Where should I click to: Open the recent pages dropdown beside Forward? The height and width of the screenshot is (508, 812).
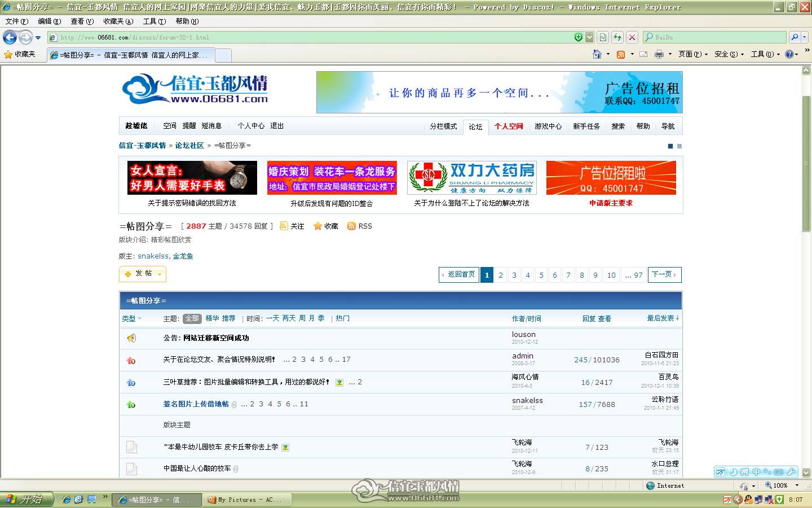[38, 38]
